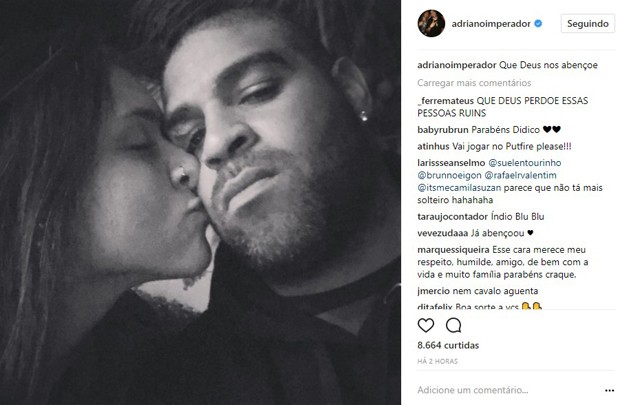Like the post with the heart icon
Viewport: 620px width, 405px height.
[x=425, y=325]
